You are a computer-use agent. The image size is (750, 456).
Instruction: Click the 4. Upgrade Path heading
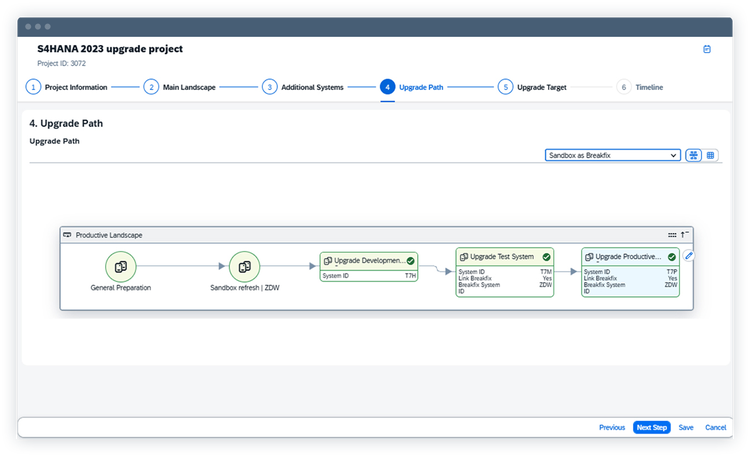(66, 123)
